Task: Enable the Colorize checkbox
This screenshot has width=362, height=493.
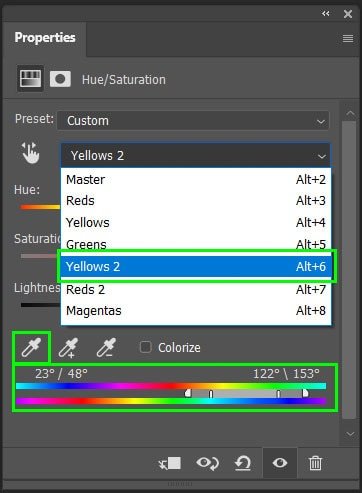Action: (146, 347)
